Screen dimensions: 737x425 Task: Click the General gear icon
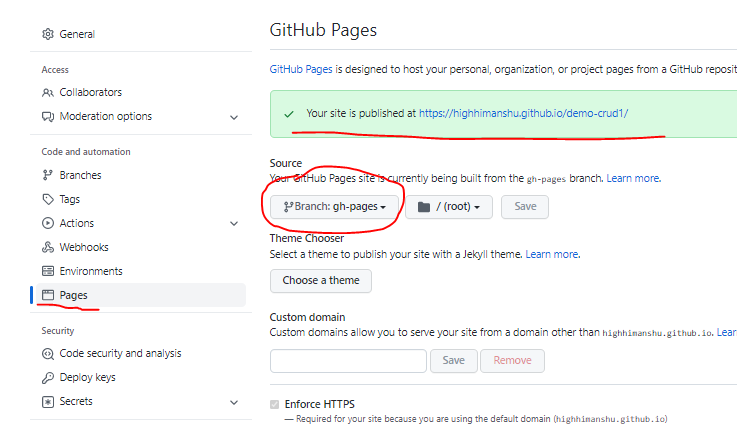point(47,34)
